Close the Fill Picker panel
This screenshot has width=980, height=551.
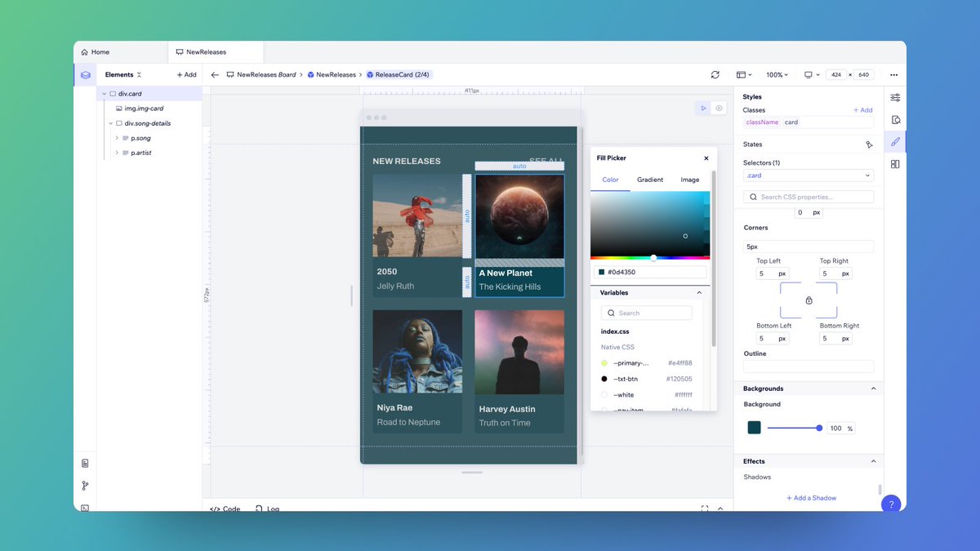[706, 158]
